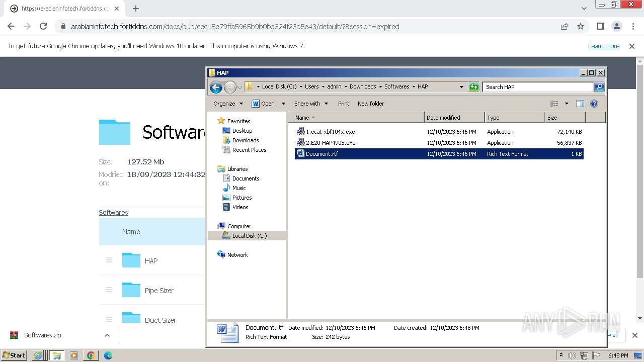
Task: Go back in HAP Explorer window
Action: [216, 87]
